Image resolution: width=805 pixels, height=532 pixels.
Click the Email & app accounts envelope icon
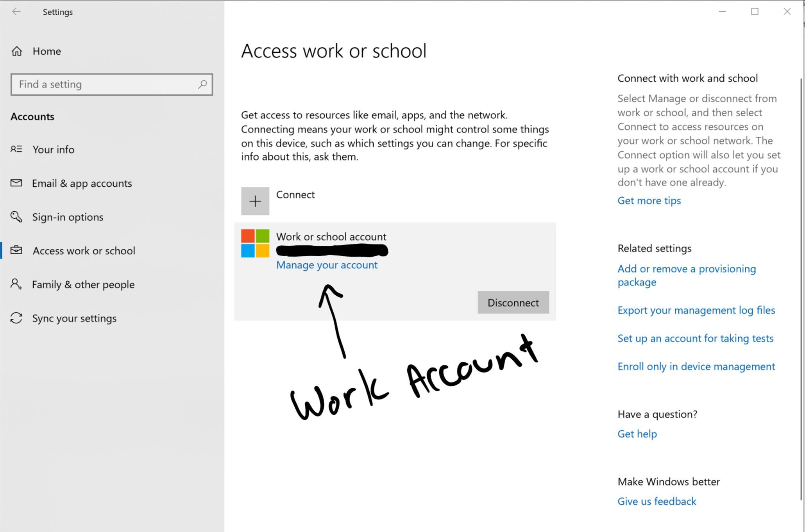pyautogui.click(x=16, y=183)
